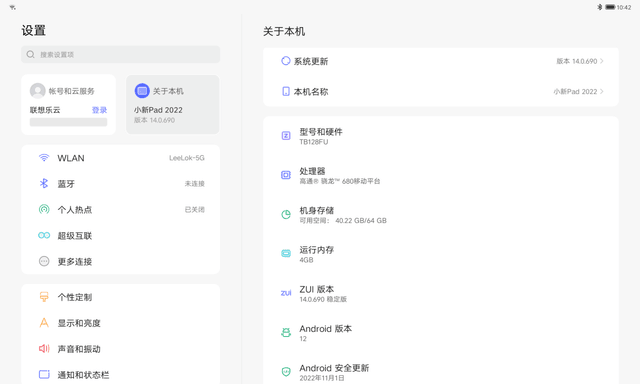Open 更多连接 settings
Viewport: 640px width, 384px height.
(x=120, y=262)
